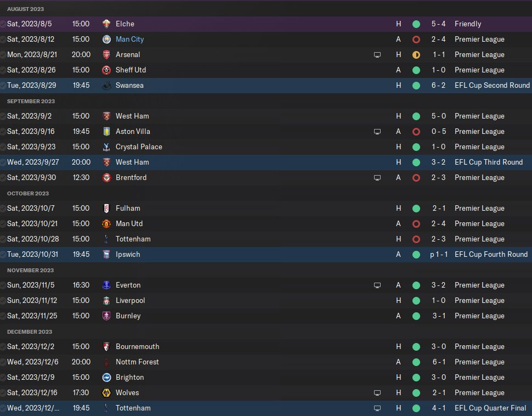Click the TV icon on the Everton fixture
This screenshot has width=532, height=416.
pyautogui.click(x=377, y=285)
